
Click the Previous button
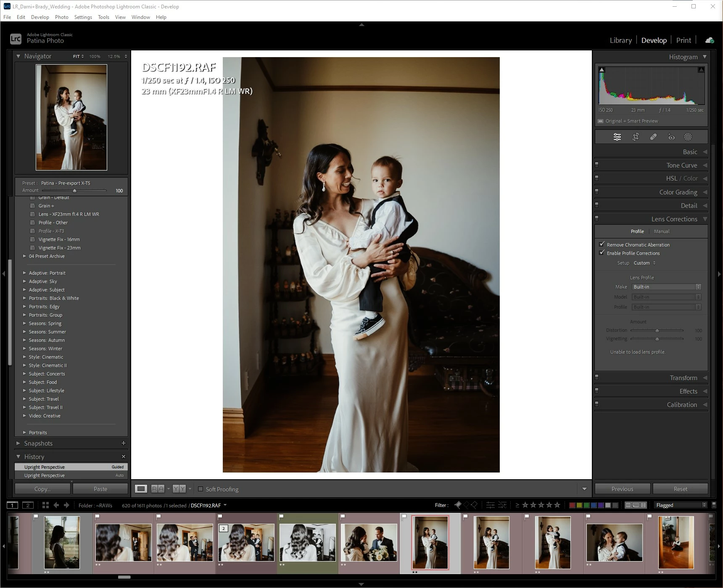[623, 489]
